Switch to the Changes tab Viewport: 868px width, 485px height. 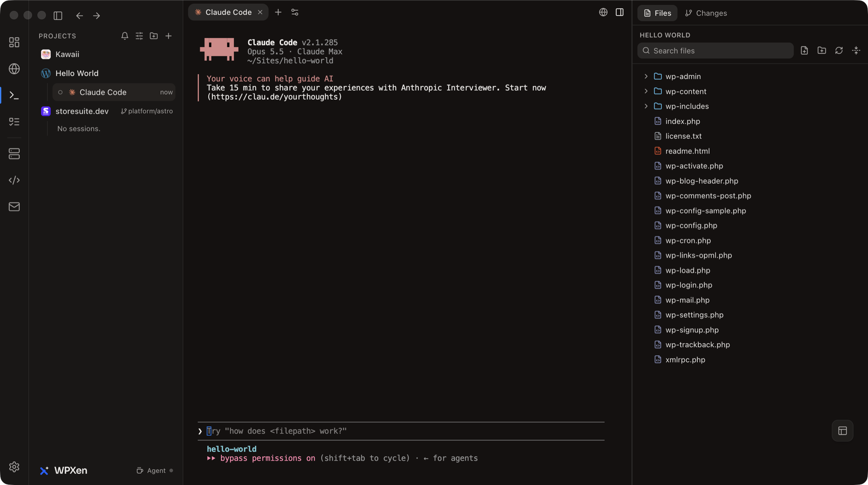706,13
